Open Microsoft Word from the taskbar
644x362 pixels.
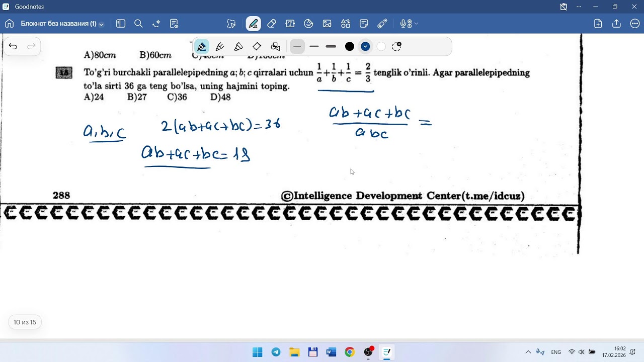coord(331,352)
